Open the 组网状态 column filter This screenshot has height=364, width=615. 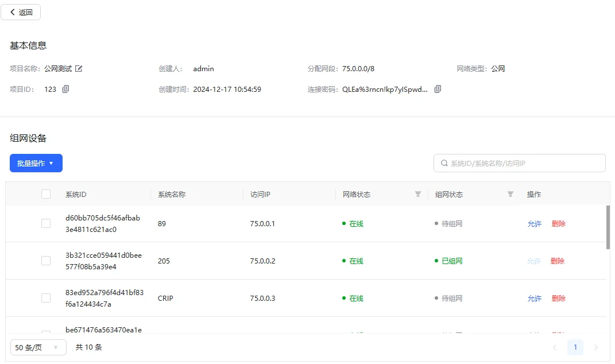510,194
